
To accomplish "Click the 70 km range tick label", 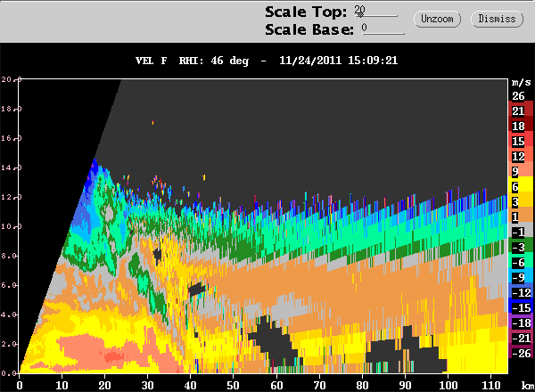I will pyautogui.click(x=319, y=386).
